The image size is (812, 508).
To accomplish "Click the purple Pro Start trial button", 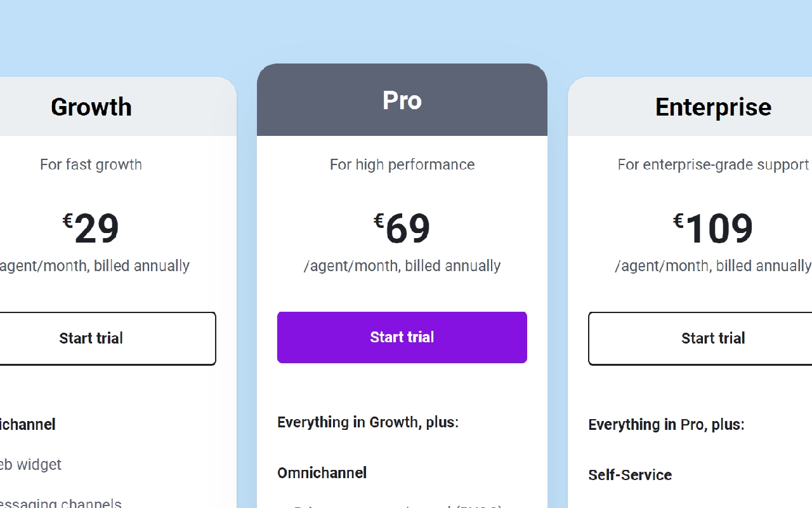I will coord(402,337).
